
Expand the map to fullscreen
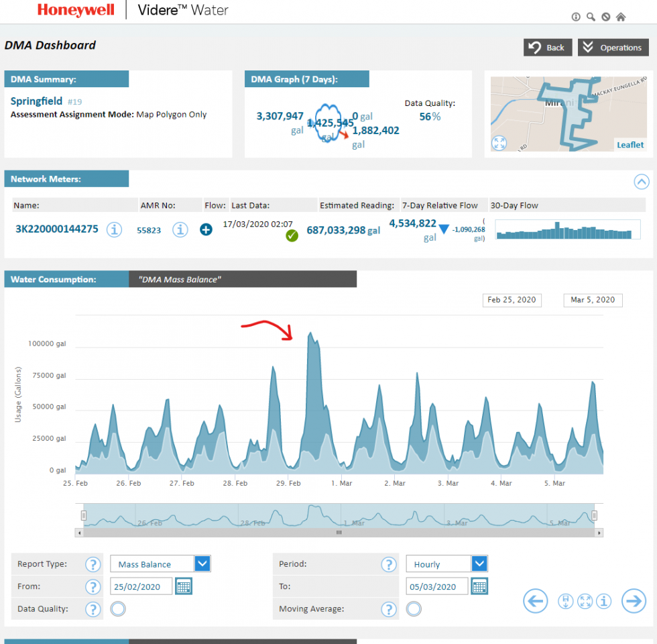[x=499, y=143]
